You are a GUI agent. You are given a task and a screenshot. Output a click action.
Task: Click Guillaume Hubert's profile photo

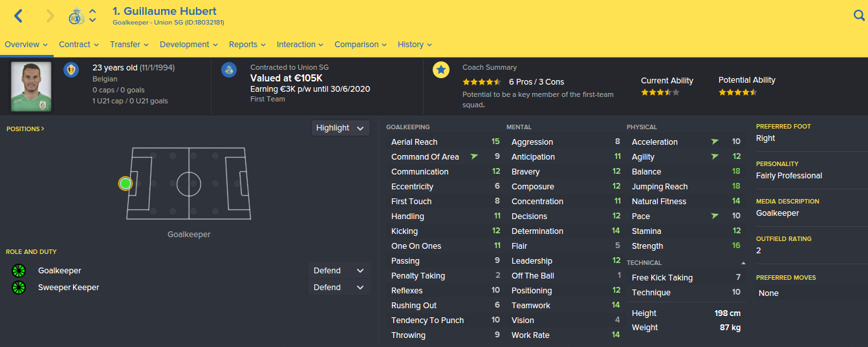[30, 87]
